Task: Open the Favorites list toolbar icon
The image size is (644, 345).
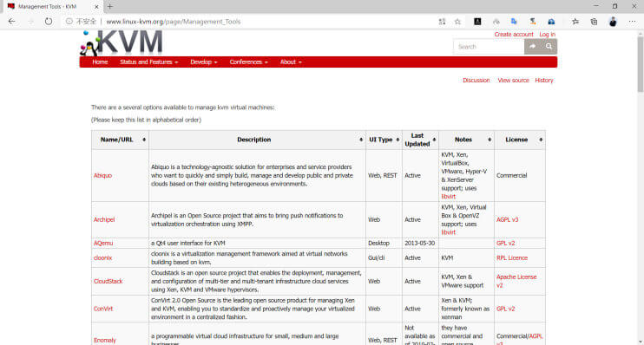Action: click(575, 22)
